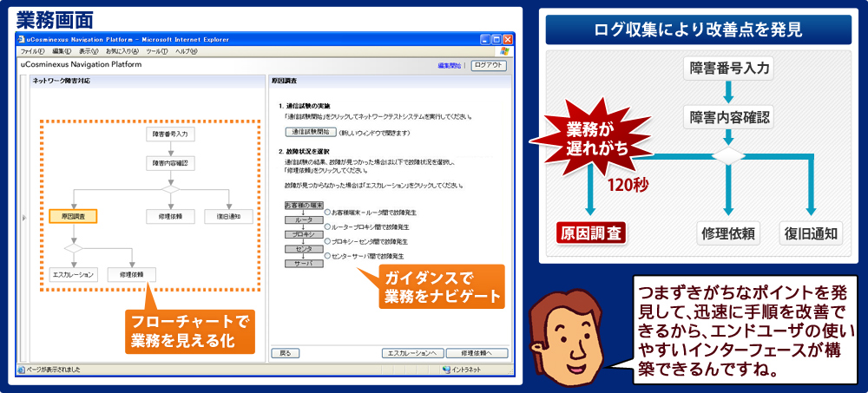The height and width of the screenshot is (393, 868).
Task: Click the お客様の端末 box in network diagram
Action: (304, 205)
